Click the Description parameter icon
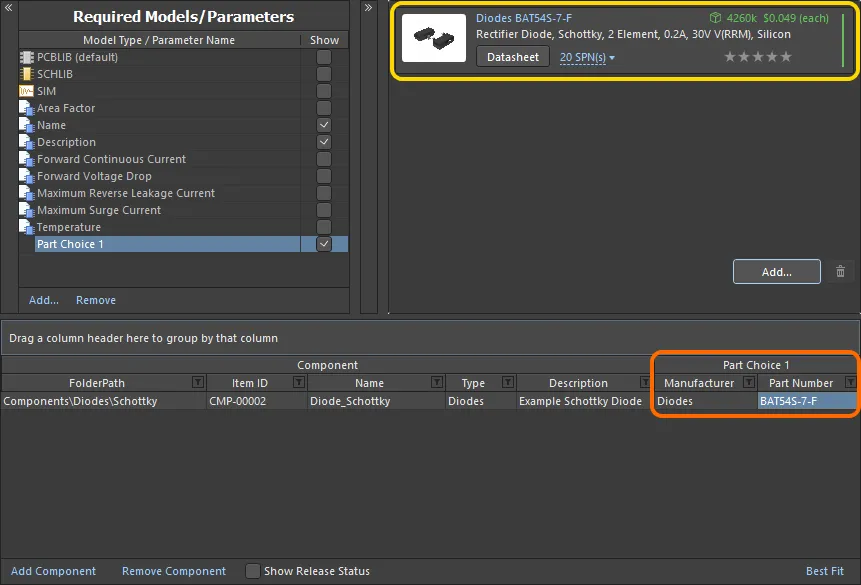Viewport: 861px width, 585px height. [26, 142]
